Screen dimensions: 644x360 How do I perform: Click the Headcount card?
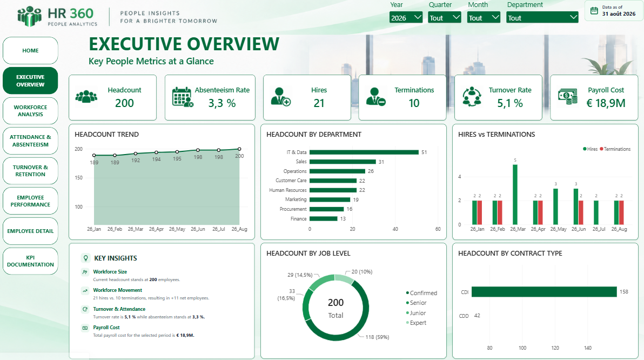(x=112, y=97)
